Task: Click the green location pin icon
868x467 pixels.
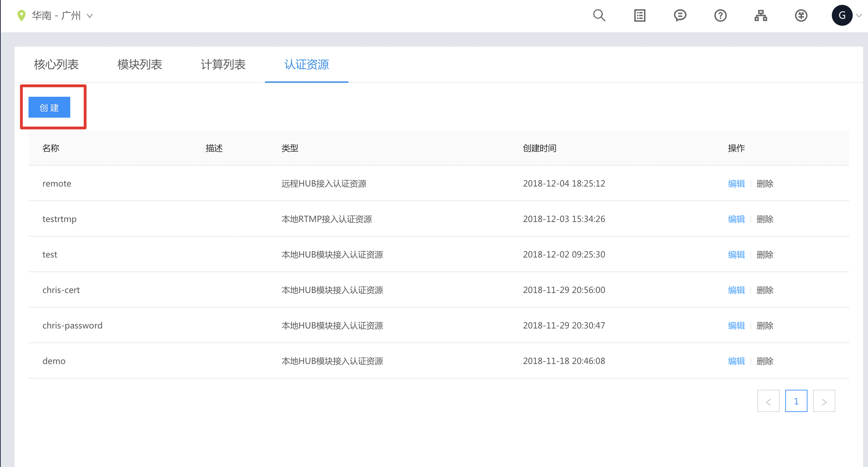Action: click(22, 16)
